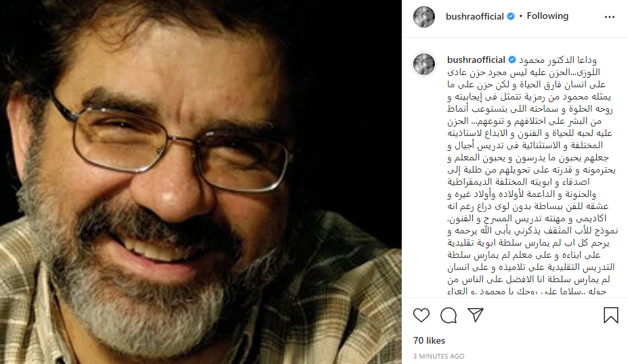Image resolution: width=628 pixels, height=364 pixels.
Task: View who liked via '70 likes'
Action: tap(429, 340)
